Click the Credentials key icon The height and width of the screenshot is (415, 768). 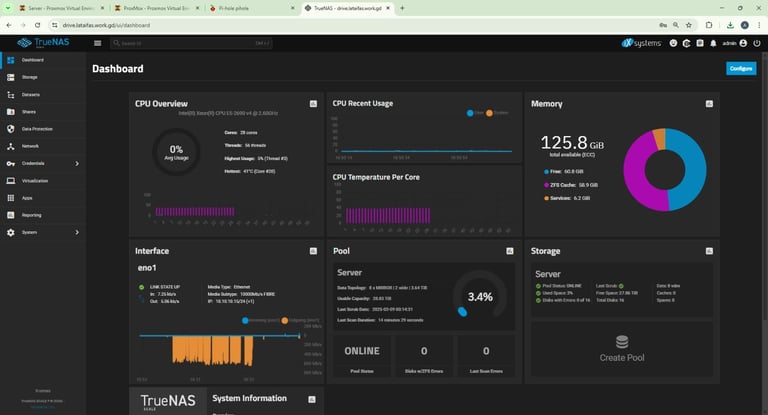coord(11,164)
